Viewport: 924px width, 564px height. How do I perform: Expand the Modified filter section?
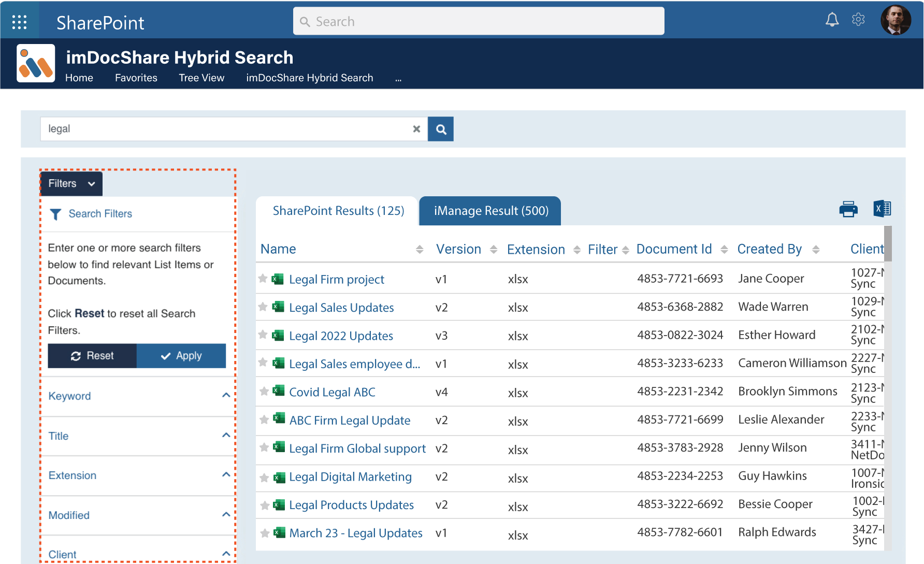point(226,515)
